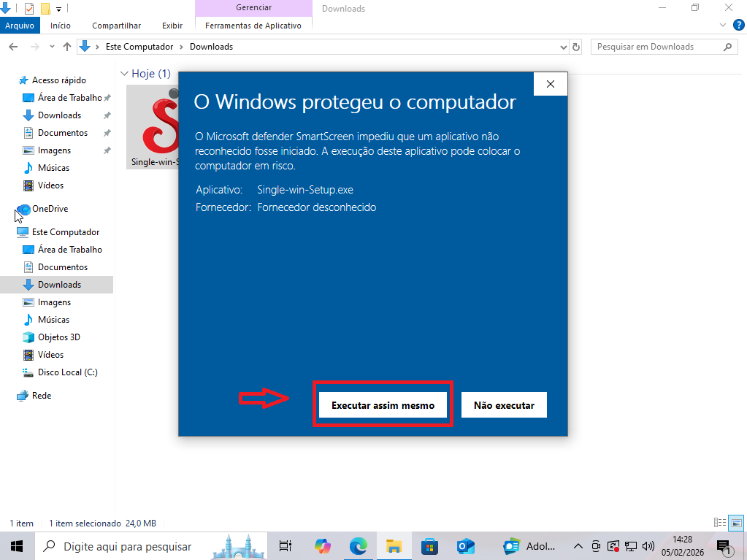The width and height of the screenshot is (747, 560).
Task: Open the address bar dropdown arrow
Action: click(x=562, y=46)
